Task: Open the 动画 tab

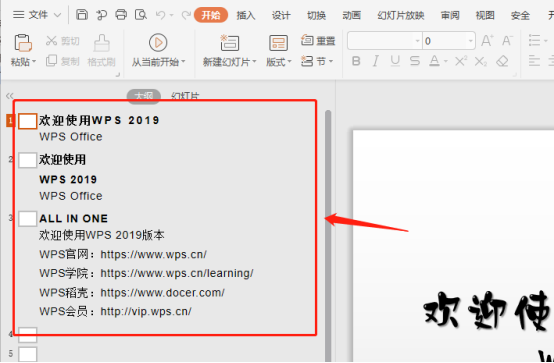Action: [352, 15]
